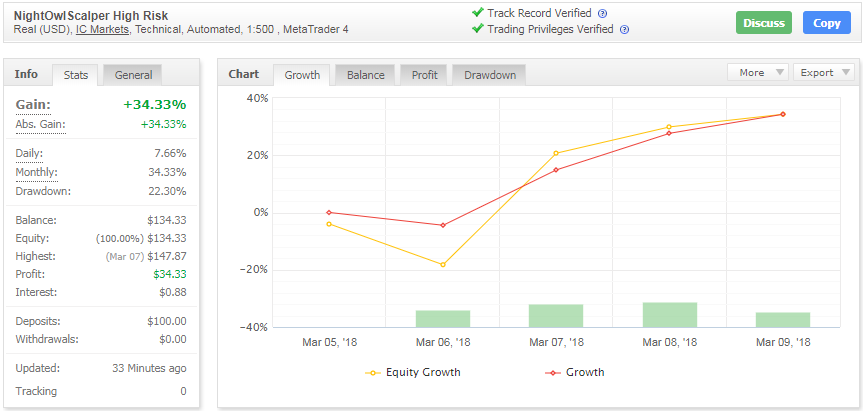Click the Track Record Verified help icon
The width and height of the screenshot is (863, 411).
(x=603, y=14)
